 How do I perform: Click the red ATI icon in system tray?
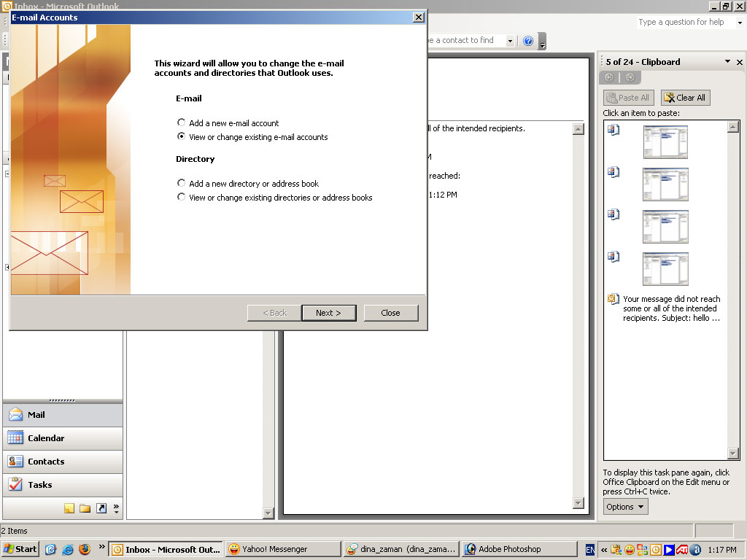pyautogui.click(x=682, y=550)
